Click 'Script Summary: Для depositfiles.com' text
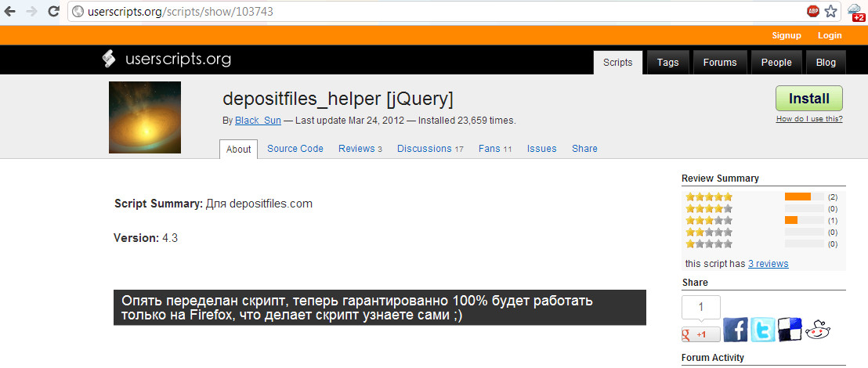This screenshot has width=868, height=368. click(x=213, y=204)
